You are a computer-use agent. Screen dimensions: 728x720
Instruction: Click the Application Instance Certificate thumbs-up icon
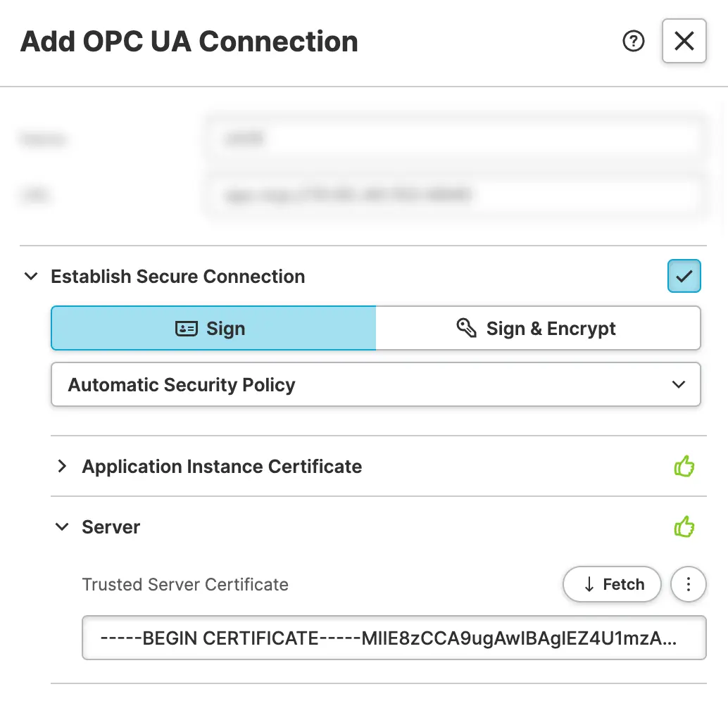[684, 467]
